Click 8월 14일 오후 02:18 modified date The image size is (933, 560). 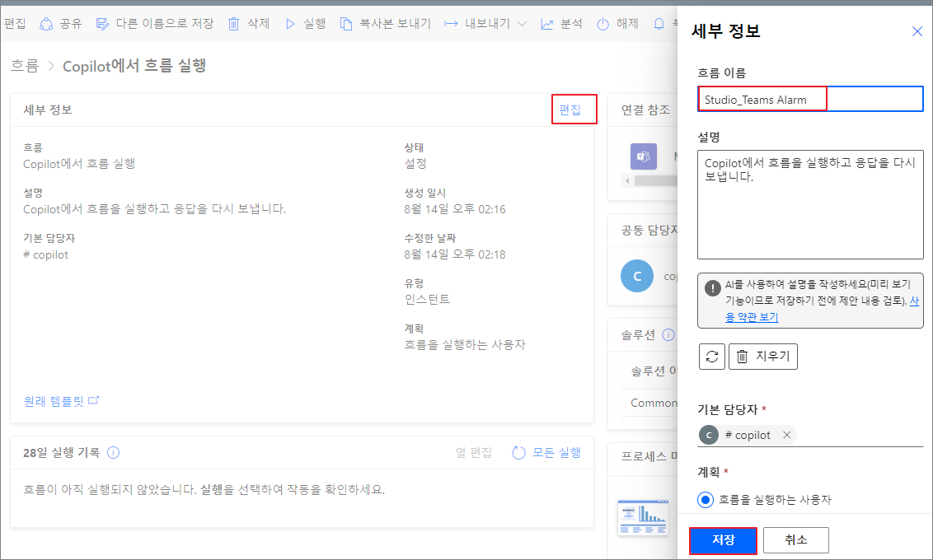pyautogui.click(x=455, y=254)
